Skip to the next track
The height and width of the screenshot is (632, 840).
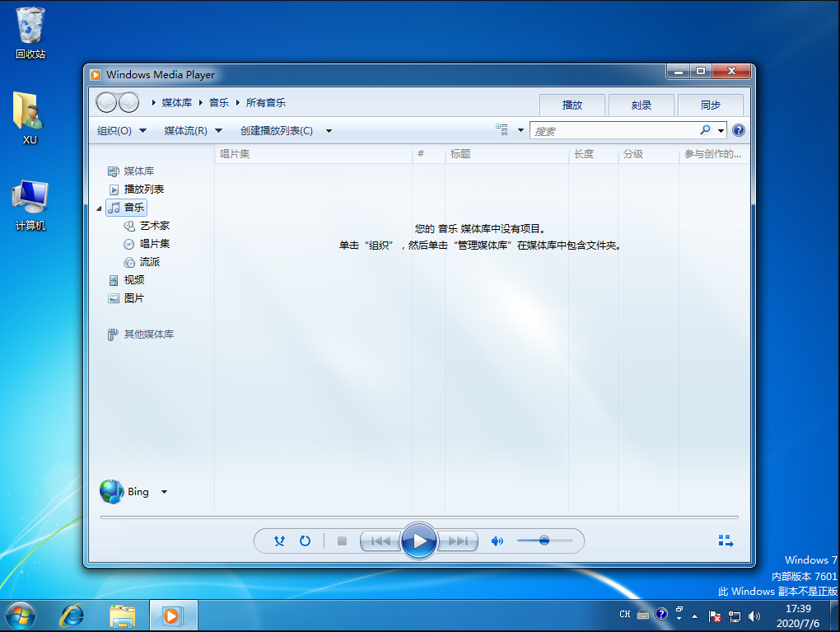[x=458, y=541]
